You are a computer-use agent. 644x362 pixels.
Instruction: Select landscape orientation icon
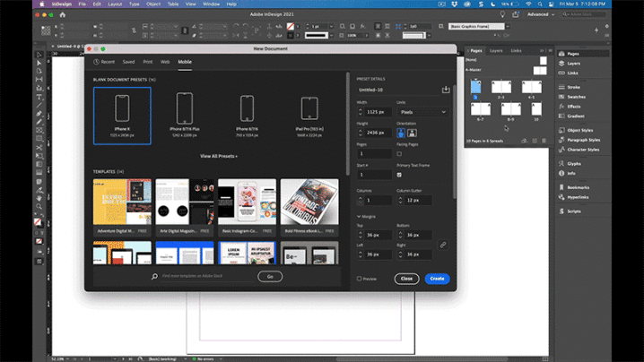(x=412, y=134)
